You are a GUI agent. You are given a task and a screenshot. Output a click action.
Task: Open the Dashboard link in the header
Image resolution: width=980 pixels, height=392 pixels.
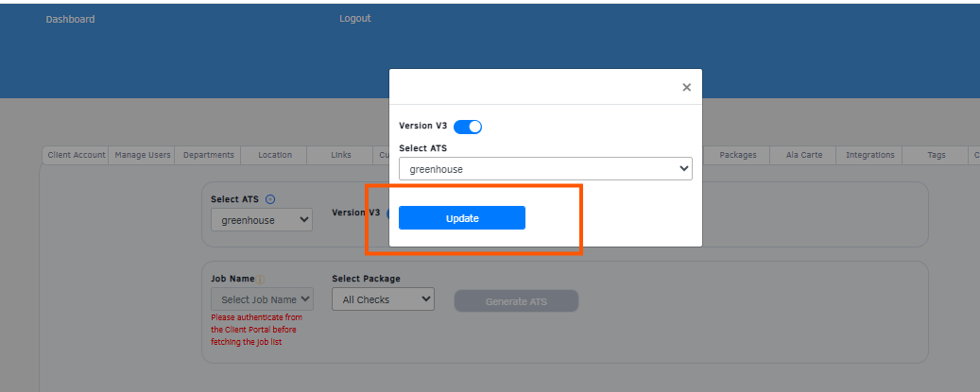tap(71, 19)
